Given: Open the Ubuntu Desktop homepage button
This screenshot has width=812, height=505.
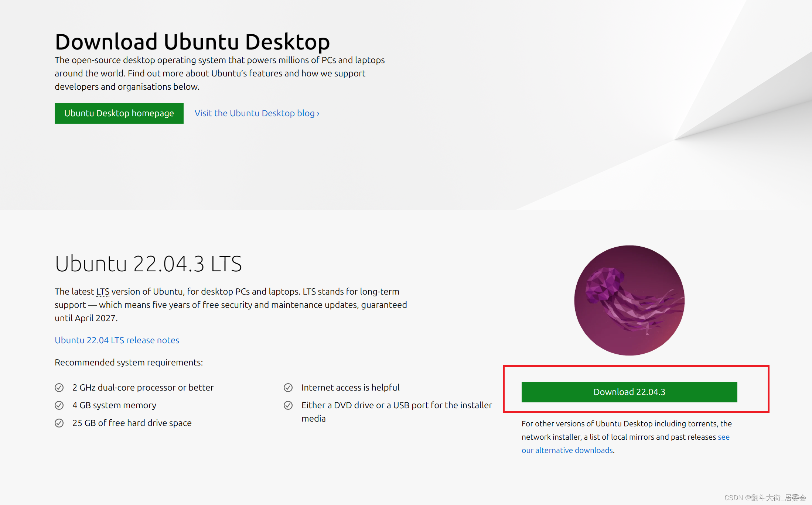Looking at the screenshot, I should coord(119,113).
